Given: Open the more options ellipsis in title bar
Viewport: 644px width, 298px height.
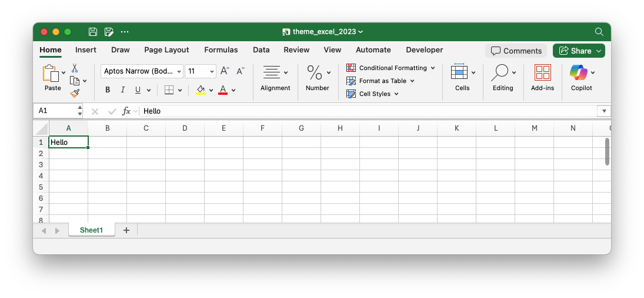Looking at the screenshot, I should coord(125,32).
